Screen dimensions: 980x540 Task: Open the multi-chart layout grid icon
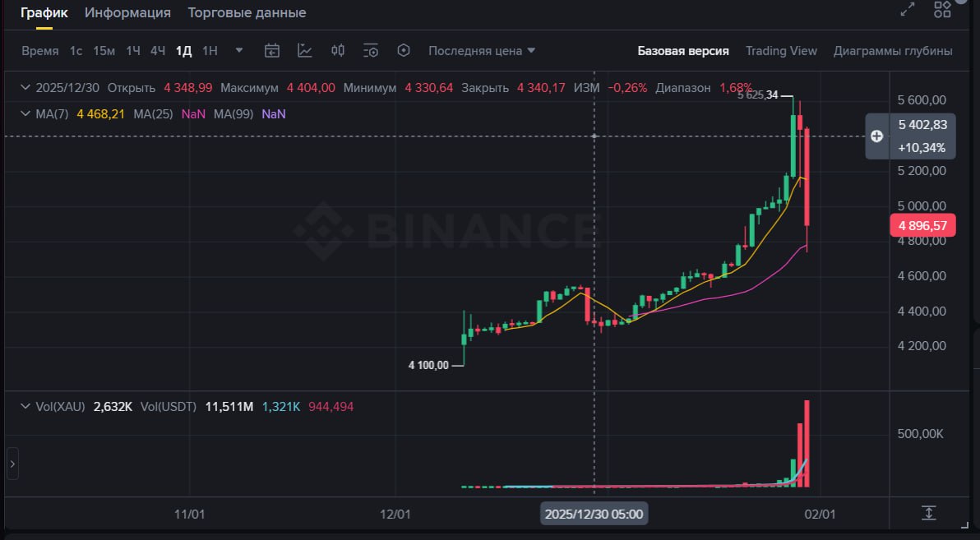tap(942, 10)
